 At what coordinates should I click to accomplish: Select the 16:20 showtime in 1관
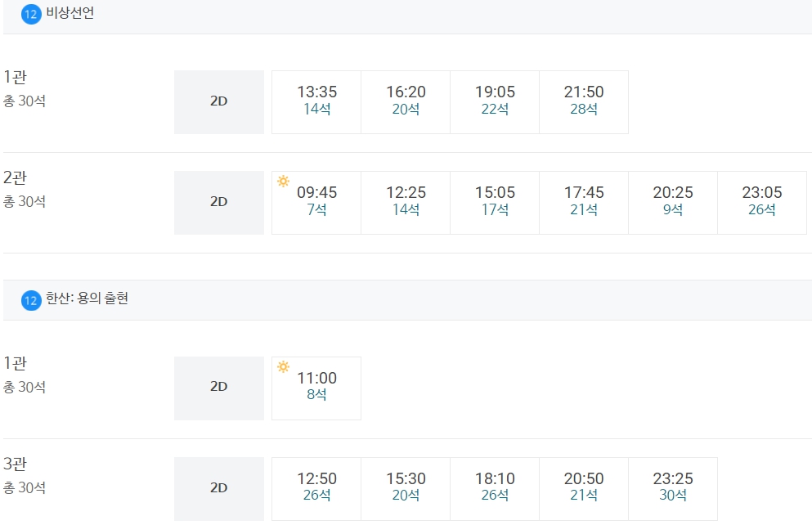tap(406, 102)
